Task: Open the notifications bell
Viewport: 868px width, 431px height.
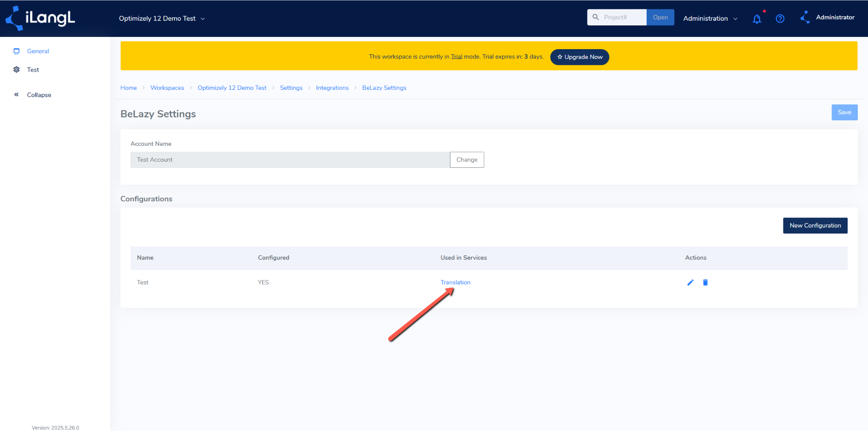Action: click(757, 19)
